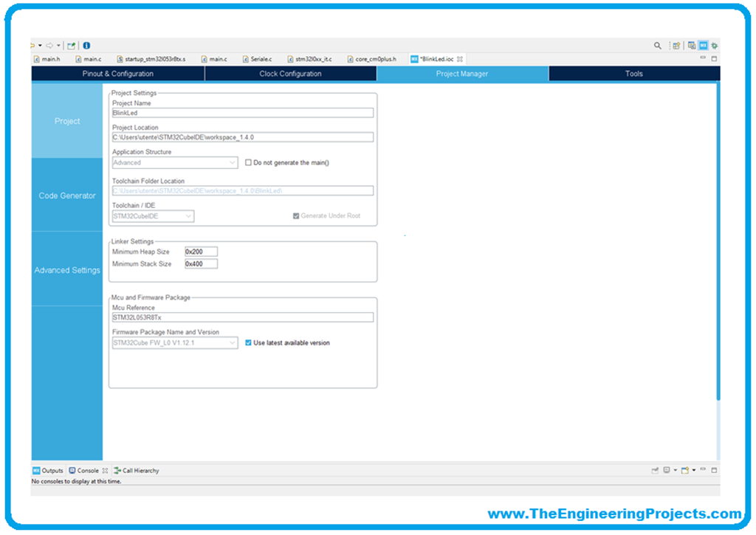Open the display console dropdown arrow
Image resolution: width=756 pixels, height=535 pixels.
point(675,470)
